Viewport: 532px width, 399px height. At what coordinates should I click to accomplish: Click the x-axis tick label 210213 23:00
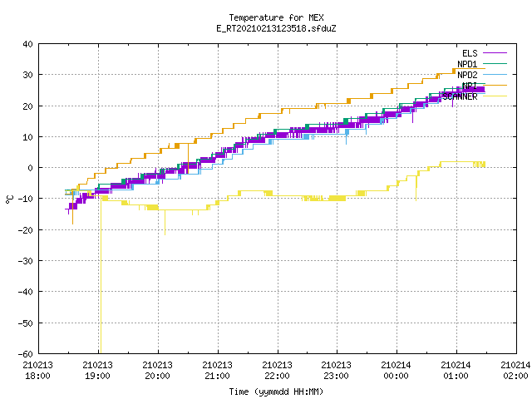(x=336, y=370)
